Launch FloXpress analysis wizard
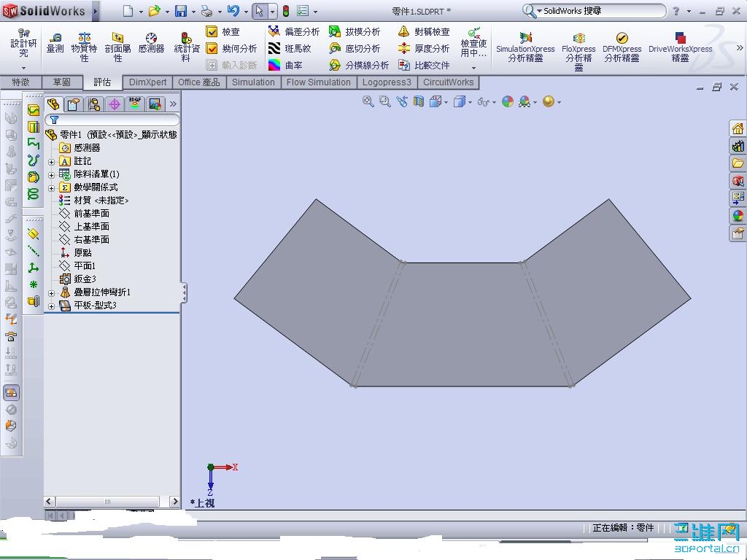 coord(578,50)
